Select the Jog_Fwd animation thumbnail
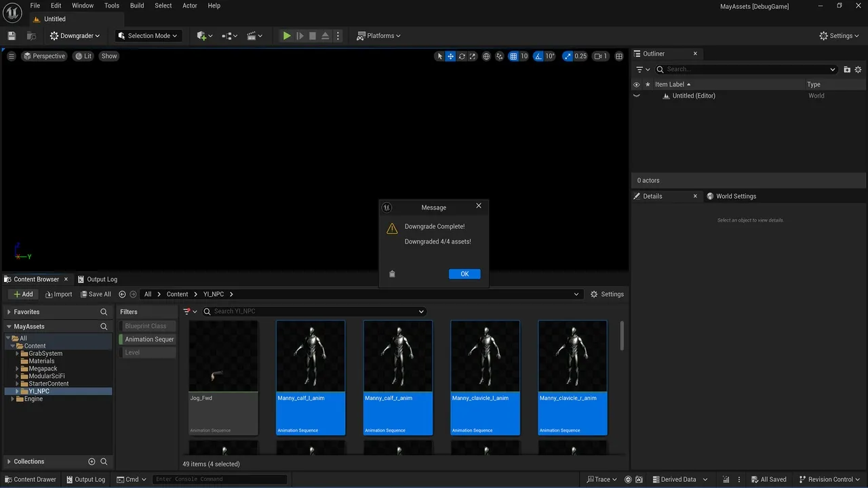The height and width of the screenshot is (488, 868). 223,357
